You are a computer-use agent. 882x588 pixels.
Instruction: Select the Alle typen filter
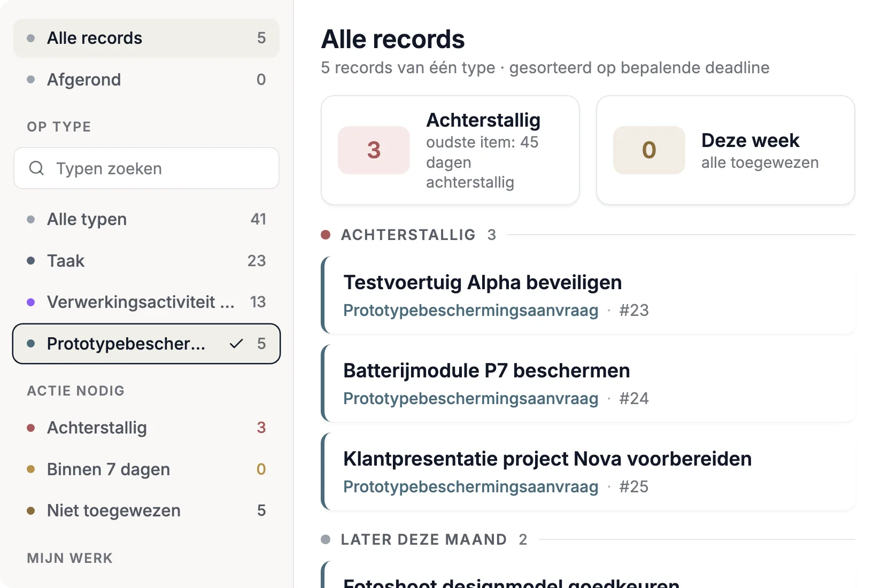[146, 219]
